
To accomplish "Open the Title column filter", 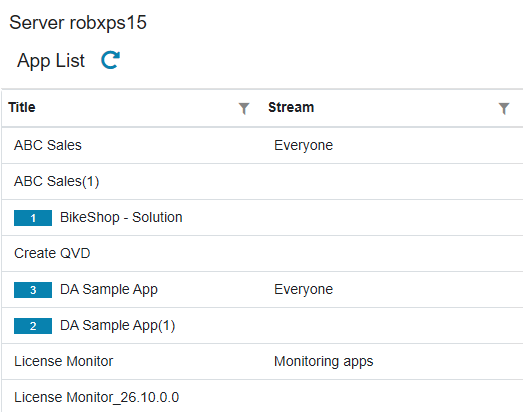I will [x=244, y=108].
